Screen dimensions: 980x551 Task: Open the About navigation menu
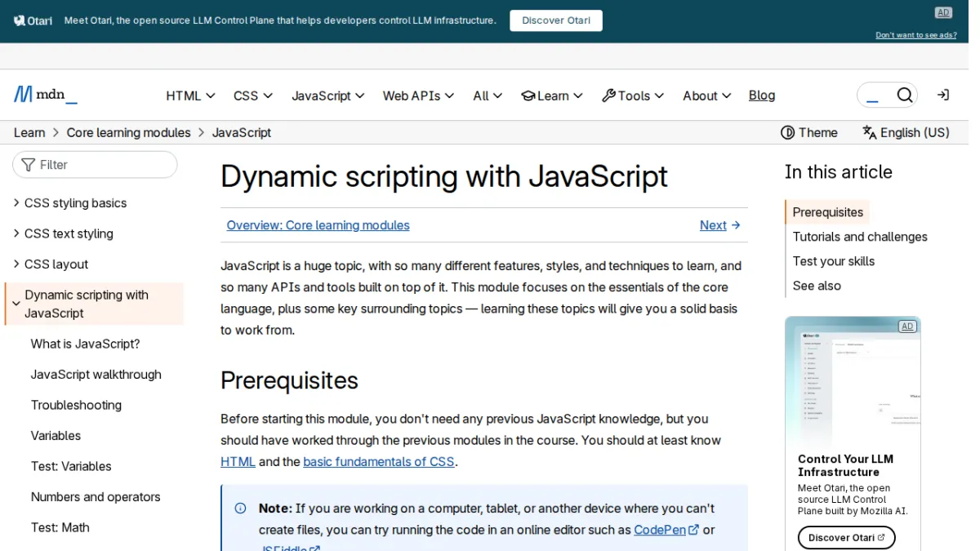[707, 96]
